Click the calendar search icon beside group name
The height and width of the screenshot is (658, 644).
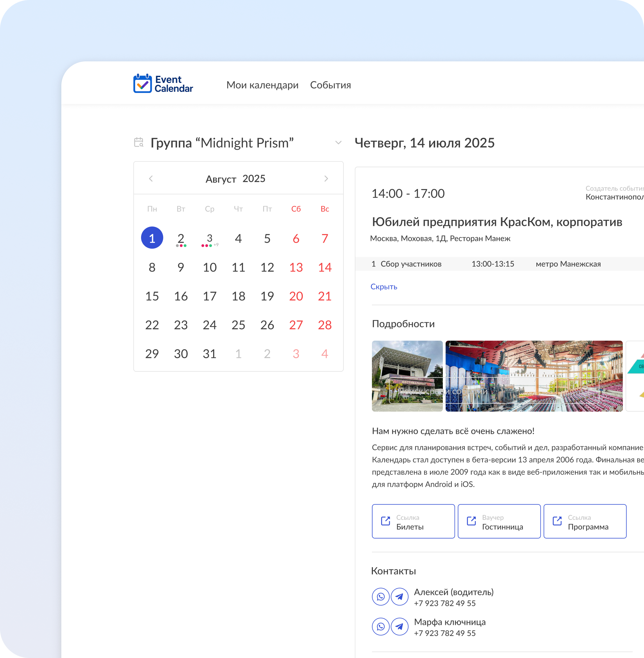click(x=139, y=142)
